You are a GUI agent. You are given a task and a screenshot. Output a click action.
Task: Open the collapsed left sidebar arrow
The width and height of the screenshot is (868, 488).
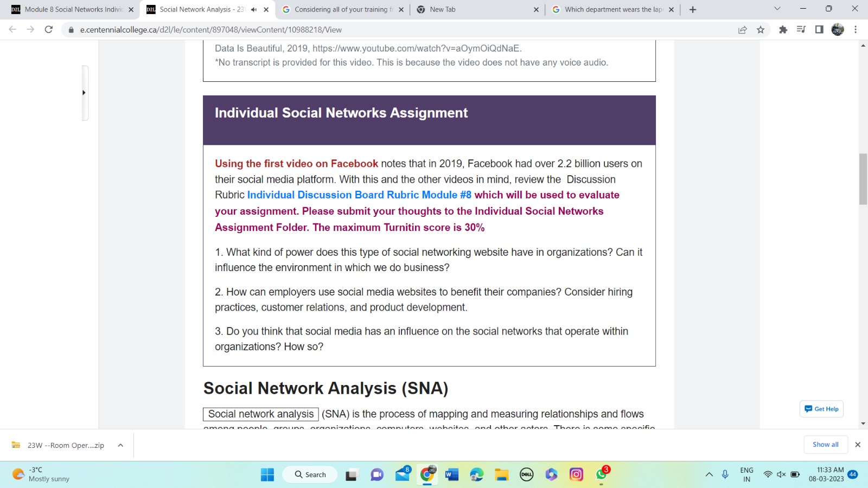tap(84, 92)
